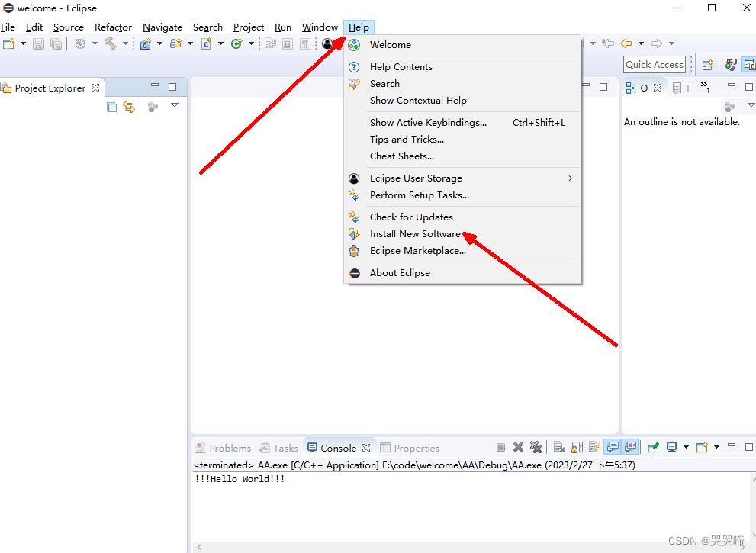Open the Navigate menu
The width and height of the screenshot is (756, 553).
pos(162,27)
